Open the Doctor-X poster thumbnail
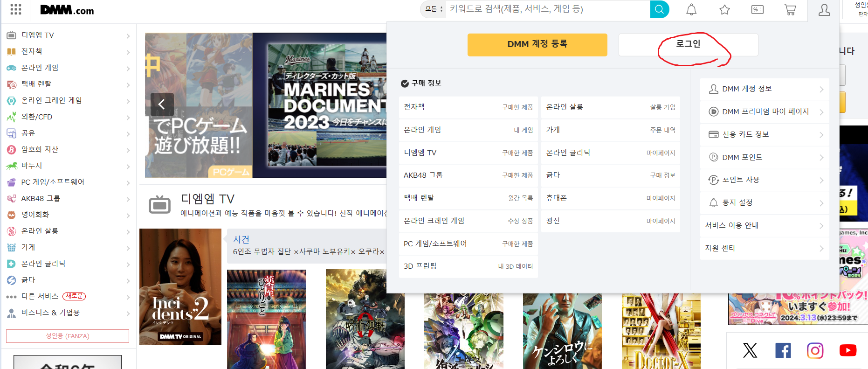 click(x=661, y=332)
